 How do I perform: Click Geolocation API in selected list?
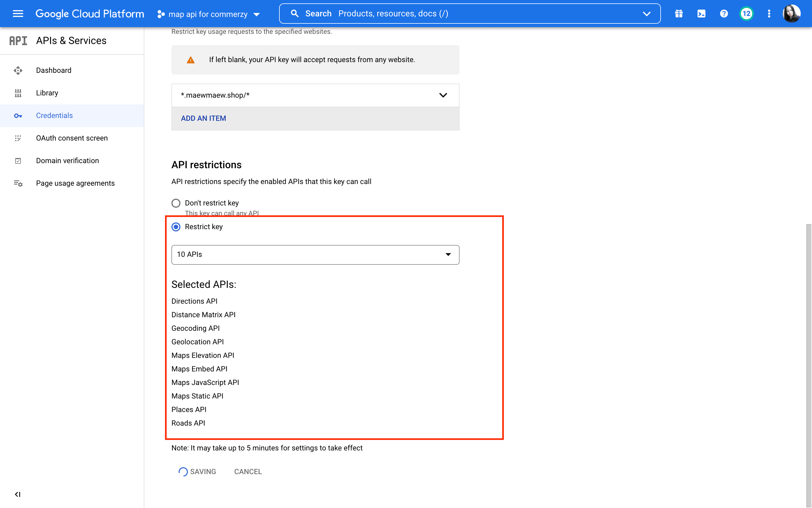pyautogui.click(x=197, y=342)
